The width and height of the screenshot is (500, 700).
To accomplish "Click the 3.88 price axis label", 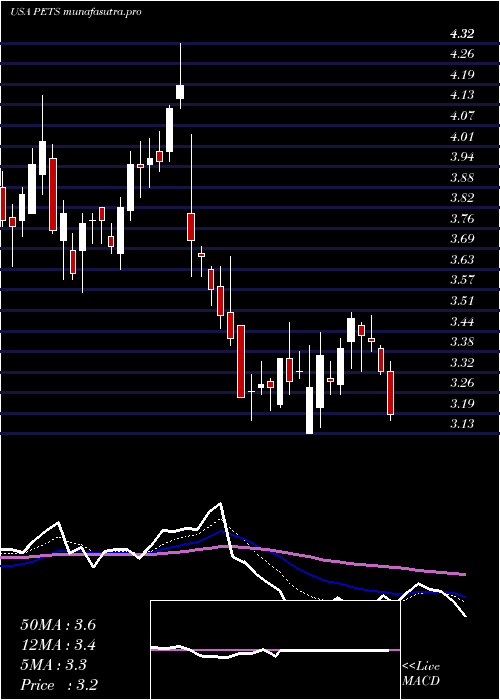I will pyautogui.click(x=462, y=178).
